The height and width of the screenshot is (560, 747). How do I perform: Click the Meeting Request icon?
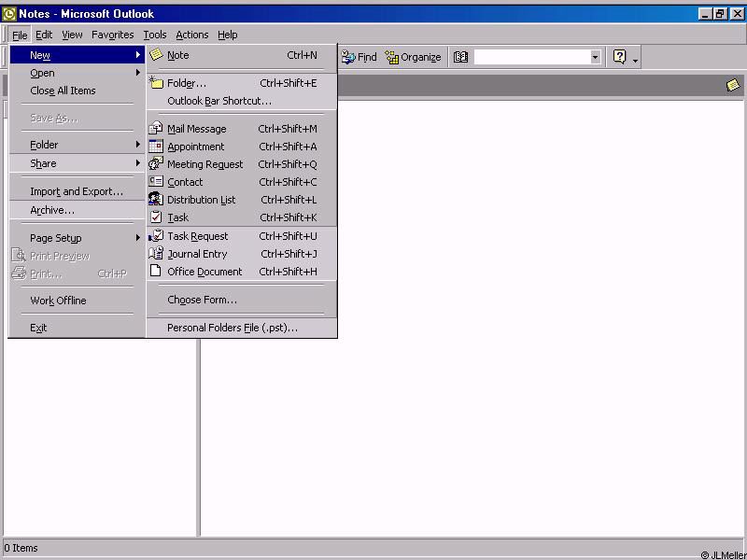pyautogui.click(x=156, y=164)
